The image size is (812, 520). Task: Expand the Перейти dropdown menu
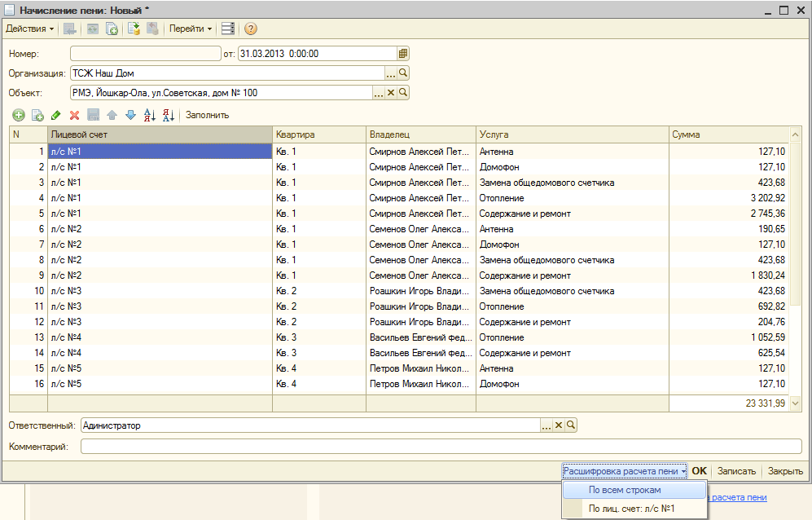pos(191,29)
